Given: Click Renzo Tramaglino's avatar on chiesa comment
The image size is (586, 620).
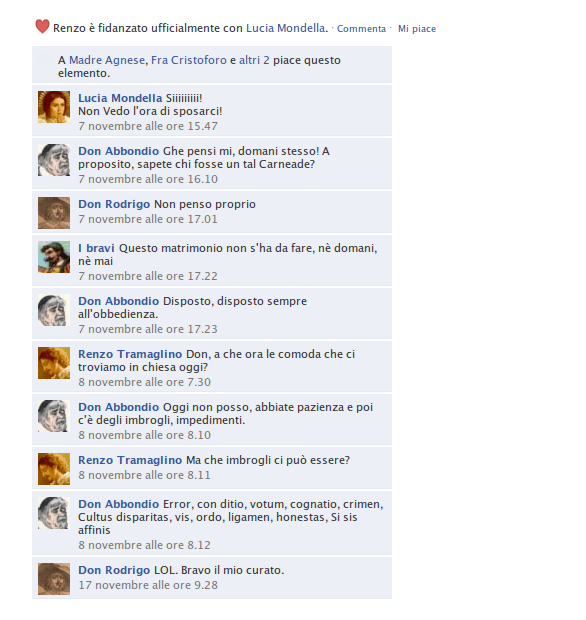Looking at the screenshot, I should (54, 363).
